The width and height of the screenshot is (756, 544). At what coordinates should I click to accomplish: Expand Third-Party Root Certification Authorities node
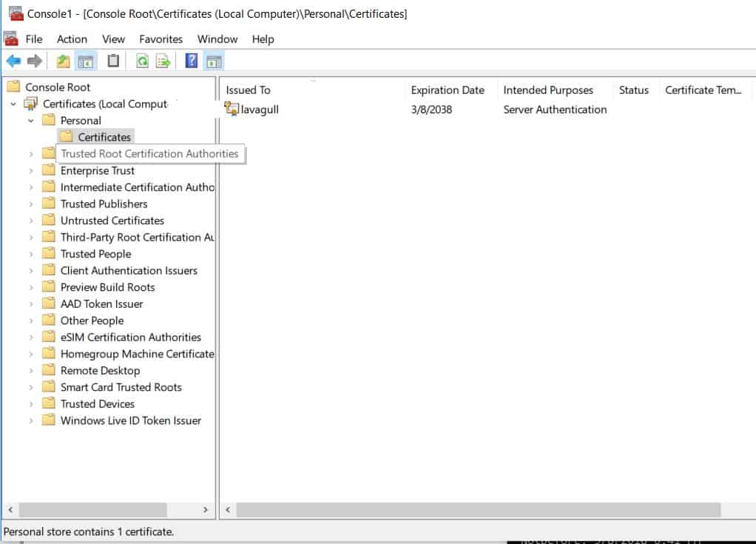pos(31,238)
